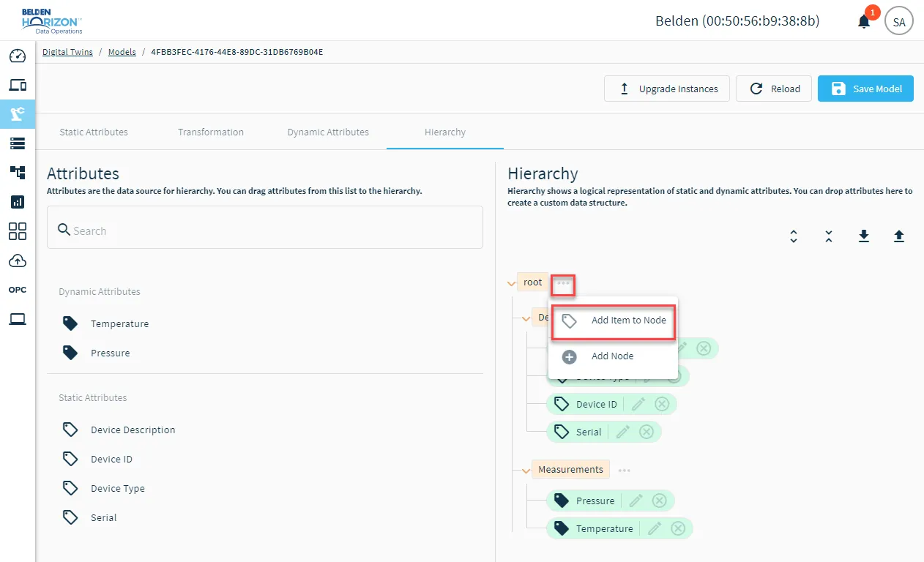Click the download hierarchy icon
Image resolution: width=924 pixels, height=562 pixels.
point(864,236)
